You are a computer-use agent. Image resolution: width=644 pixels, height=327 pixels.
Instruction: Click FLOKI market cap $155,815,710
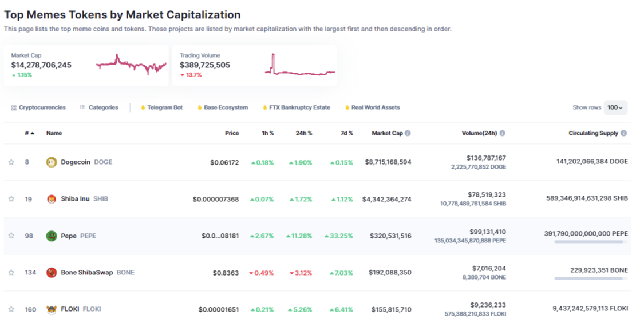click(x=392, y=310)
